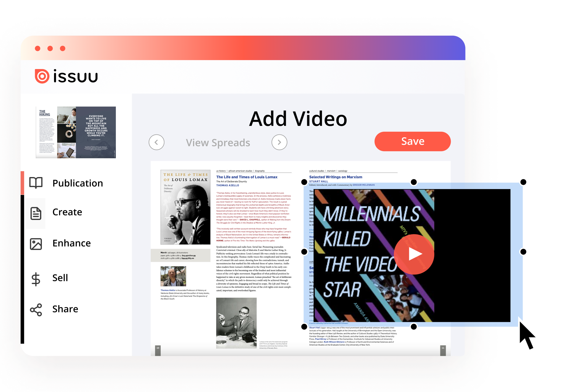Click the top-center video resize handle
Screen dimensions: 561x392
click(414, 182)
